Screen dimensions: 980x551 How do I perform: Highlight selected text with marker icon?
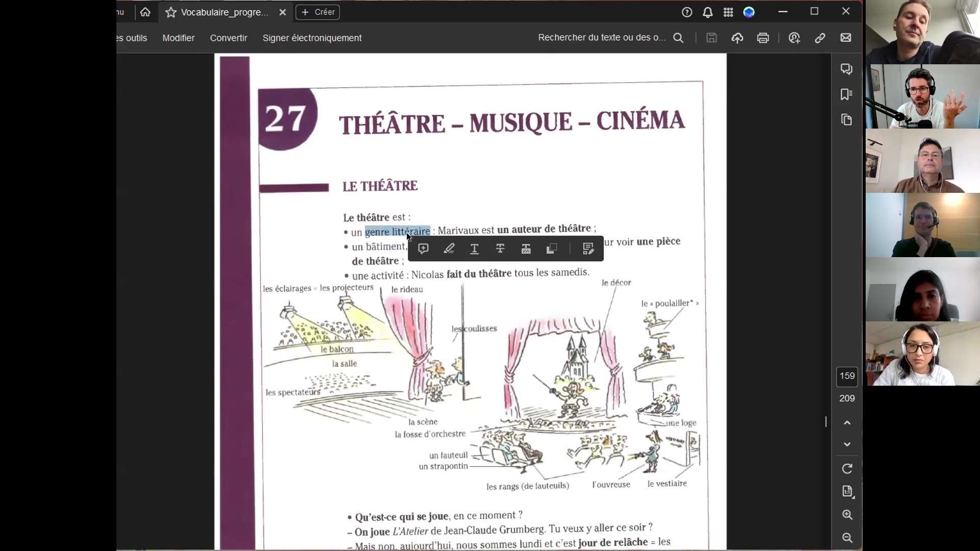pos(449,248)
